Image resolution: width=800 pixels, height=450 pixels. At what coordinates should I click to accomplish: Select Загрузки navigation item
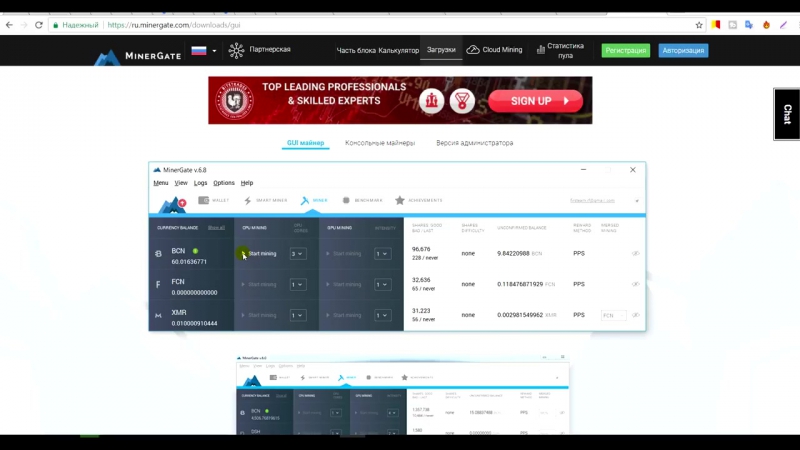click(441, 50)
